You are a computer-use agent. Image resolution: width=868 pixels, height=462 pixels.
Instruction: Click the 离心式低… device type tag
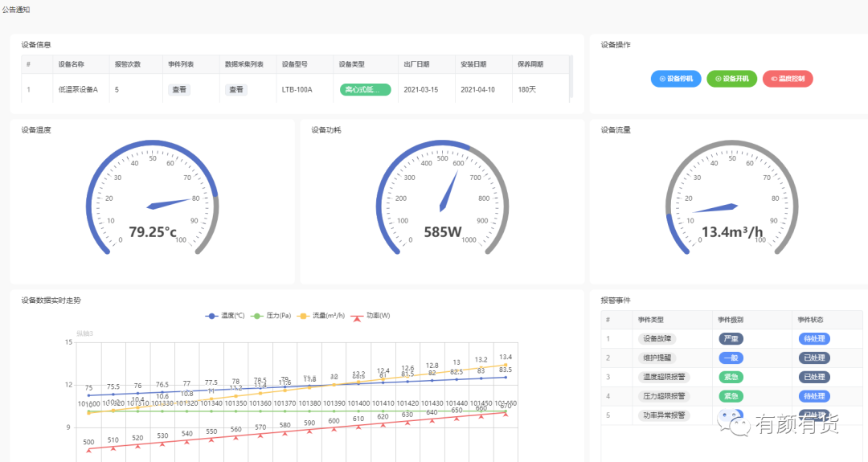coord(365,90)
